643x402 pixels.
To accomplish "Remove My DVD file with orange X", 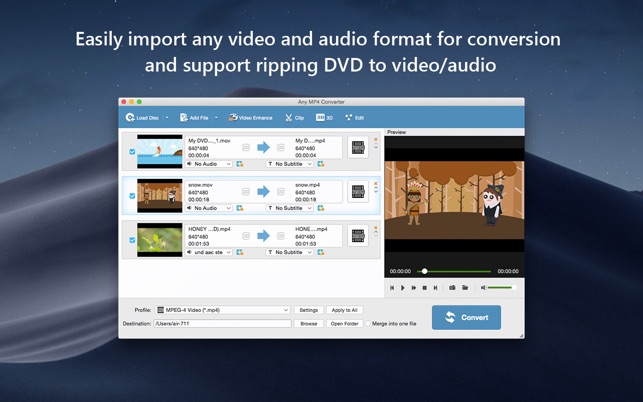I will coord(376,140).
